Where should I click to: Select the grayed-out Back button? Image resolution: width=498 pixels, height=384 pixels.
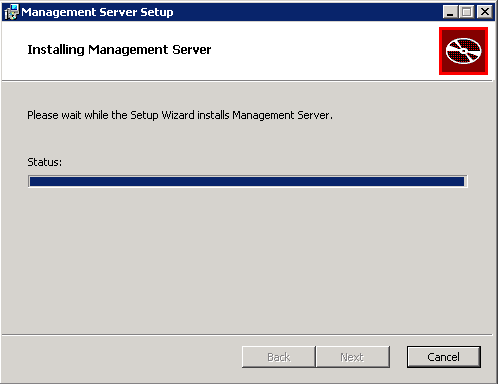pyautogui.click(x=279, y=357)
